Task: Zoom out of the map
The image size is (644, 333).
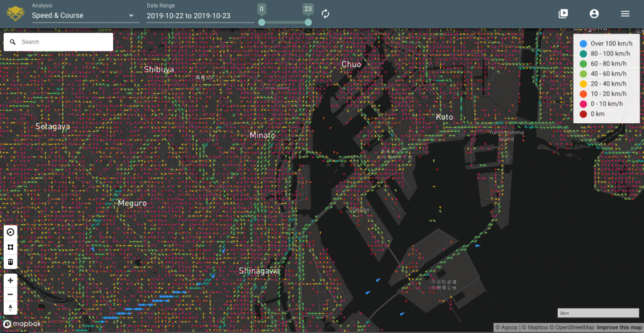Action: tap(11, 294)
